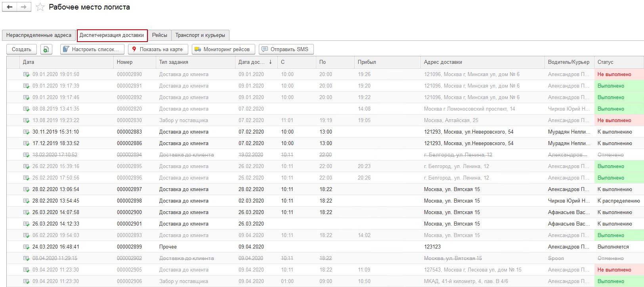This screenshot has width=644, height=287.
Task: Click address Москва, Алтайская, 25
Action: tap(451, 121)
